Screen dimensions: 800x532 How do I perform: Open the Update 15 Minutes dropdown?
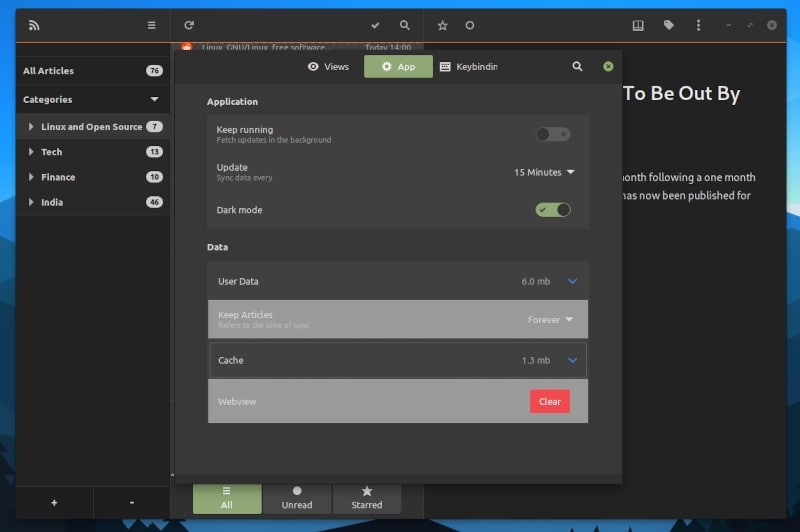544,172
